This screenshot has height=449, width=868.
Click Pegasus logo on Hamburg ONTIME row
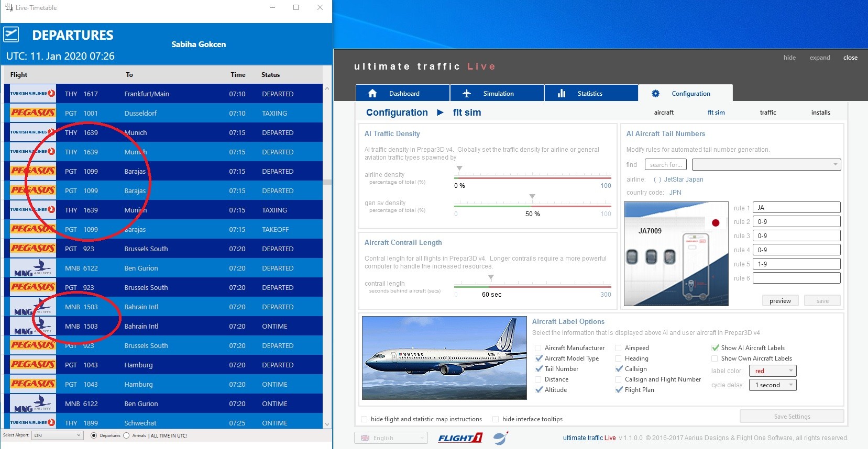pyautogui.click(x=32, y=384)
